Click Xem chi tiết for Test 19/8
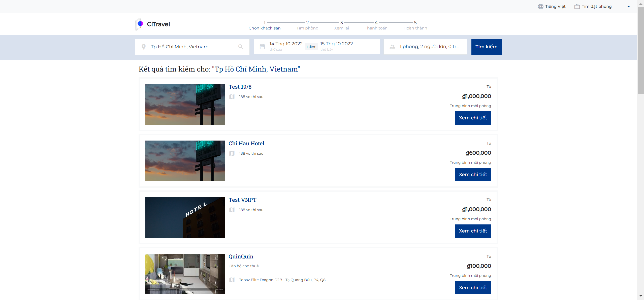 (x=473, y=118)
